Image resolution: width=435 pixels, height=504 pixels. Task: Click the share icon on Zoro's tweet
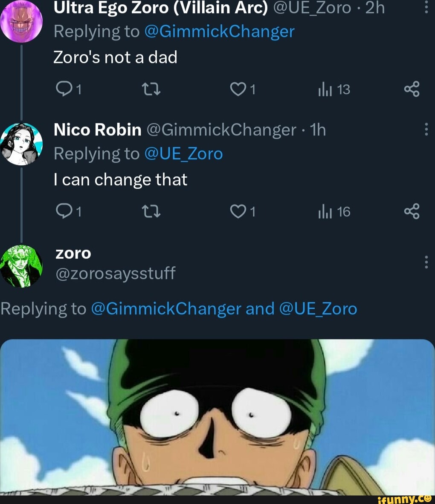411,89
